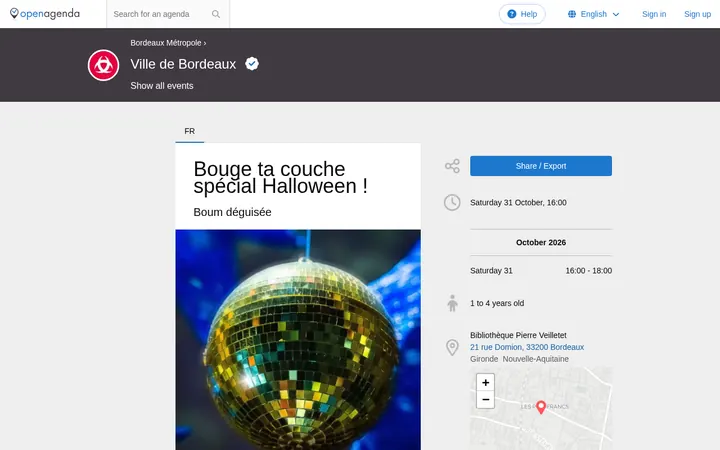Viewport: 720px width, 450px height.
Task: Zoom in on the map
Action: (485, 382)
